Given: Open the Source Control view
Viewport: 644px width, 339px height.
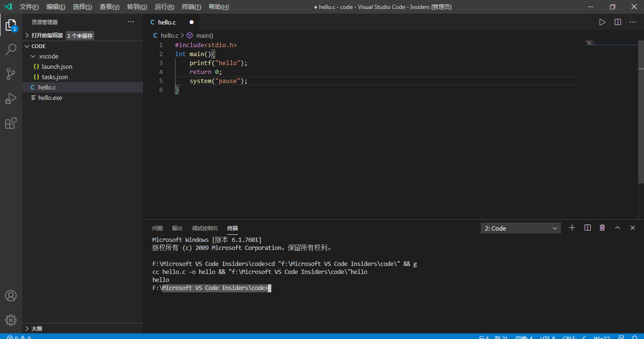Looking at the screenshot, I should point(11,74).
